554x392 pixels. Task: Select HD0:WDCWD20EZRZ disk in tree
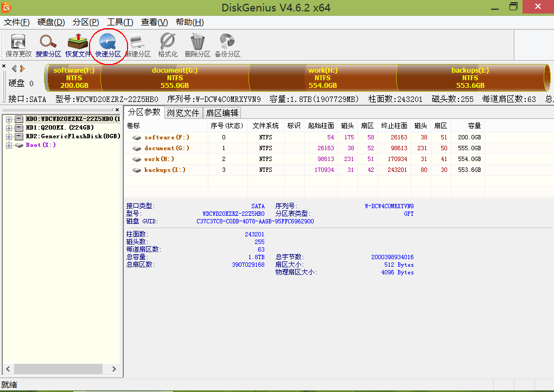(x=73, y=119)
